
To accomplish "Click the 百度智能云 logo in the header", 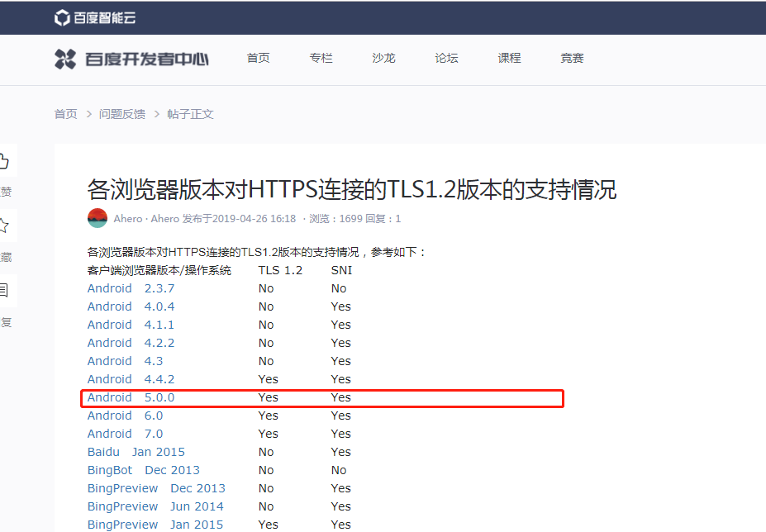I will tap(95, 17).
